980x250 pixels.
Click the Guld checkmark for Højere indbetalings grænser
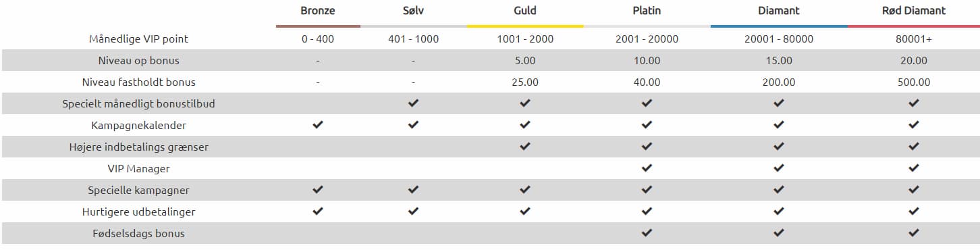pyautogui.click(x=525, y=147)
